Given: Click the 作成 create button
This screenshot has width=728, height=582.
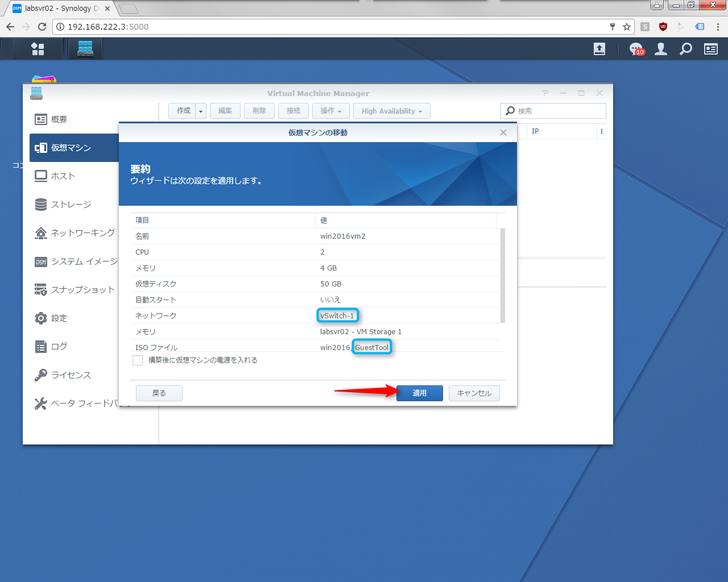Looking at the screenshot, I should [x=183, y=111].
